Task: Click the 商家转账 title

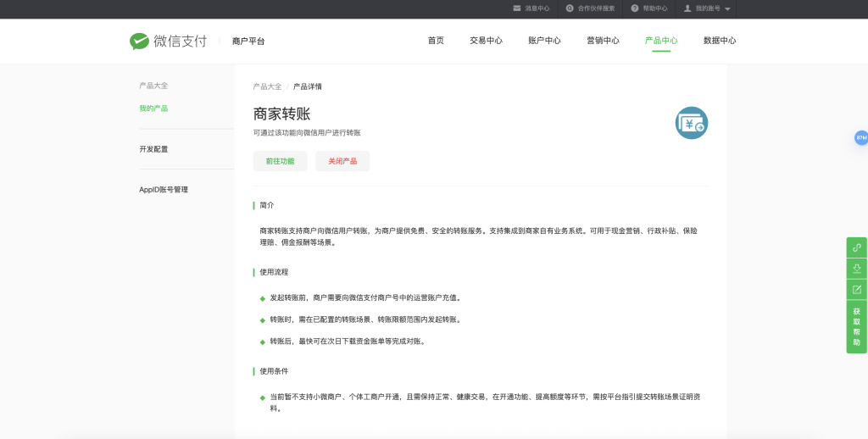Action: pos(281,114)
